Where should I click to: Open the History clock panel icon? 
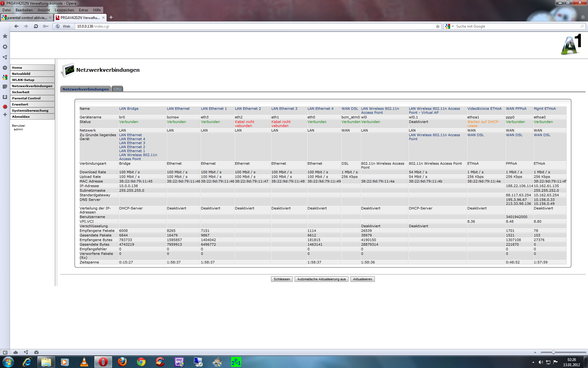coord(5,68)
